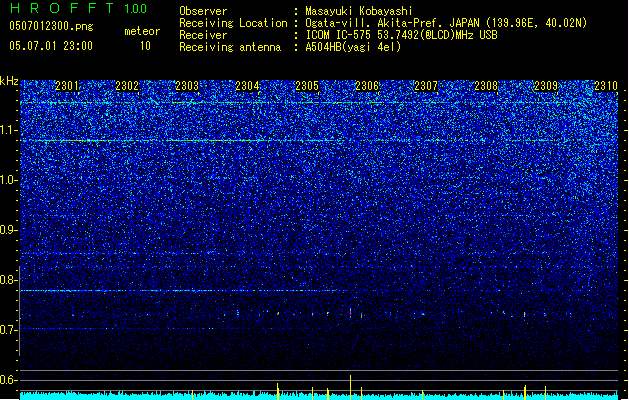The image size is (629, 400).
Task: Click the 2309 time marker
Action: [546, 86]
